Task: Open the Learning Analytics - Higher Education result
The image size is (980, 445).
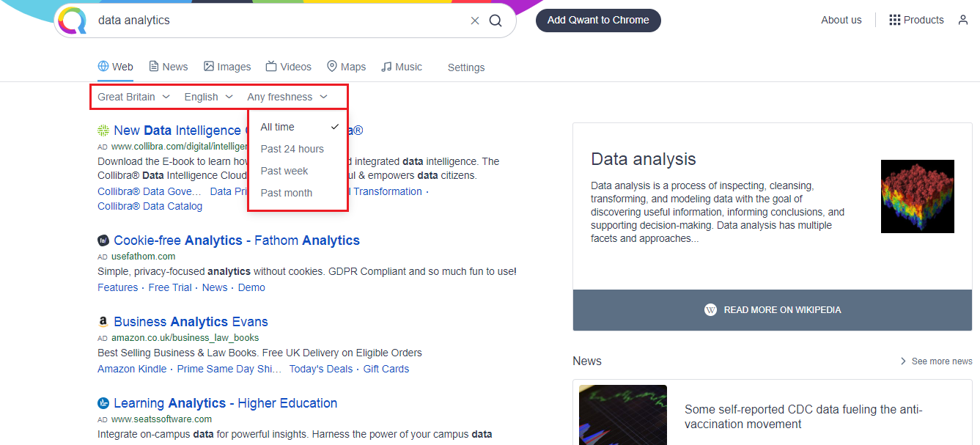Action: click(226, 403)
